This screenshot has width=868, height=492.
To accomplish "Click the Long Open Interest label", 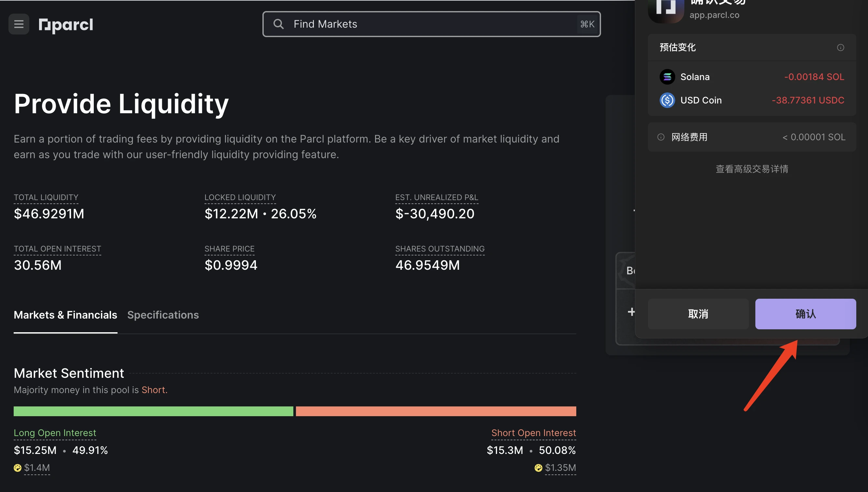I will point(55,433).
